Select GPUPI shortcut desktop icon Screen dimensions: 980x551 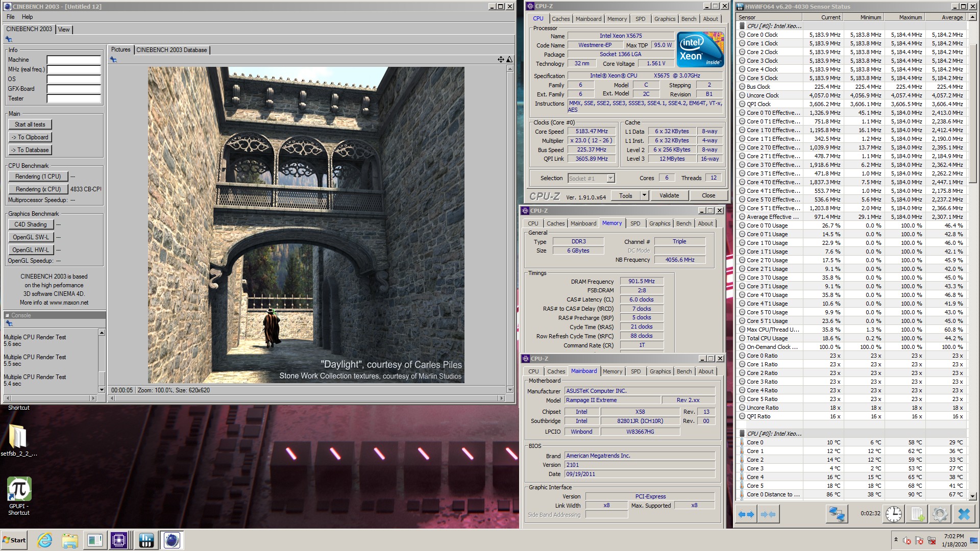point(19,496)
